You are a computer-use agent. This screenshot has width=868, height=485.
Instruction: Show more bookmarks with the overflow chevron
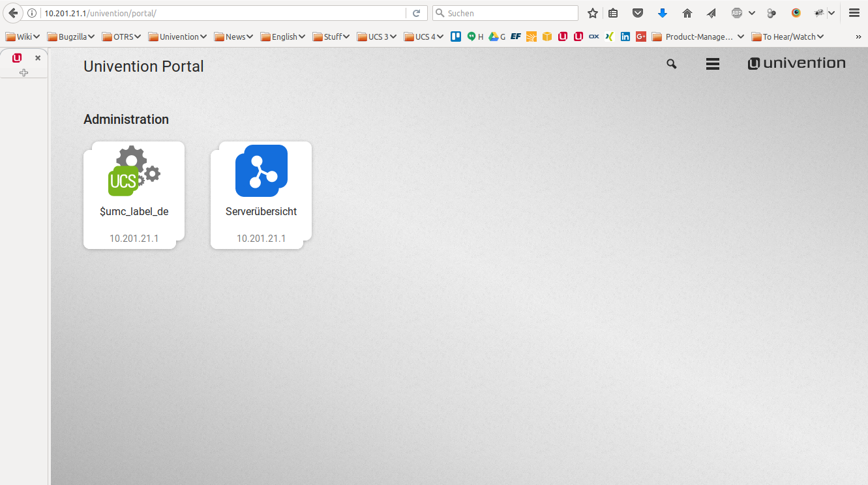[x=858, y=37]
